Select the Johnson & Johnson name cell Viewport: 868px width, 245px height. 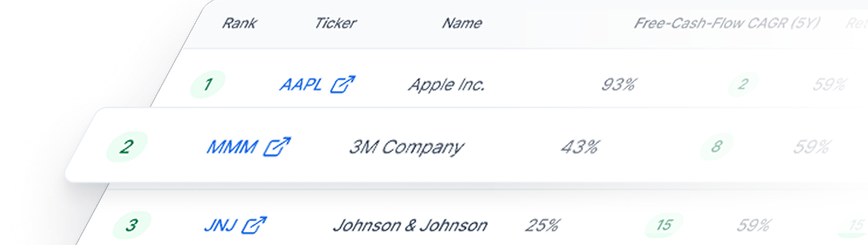point(410,225)
